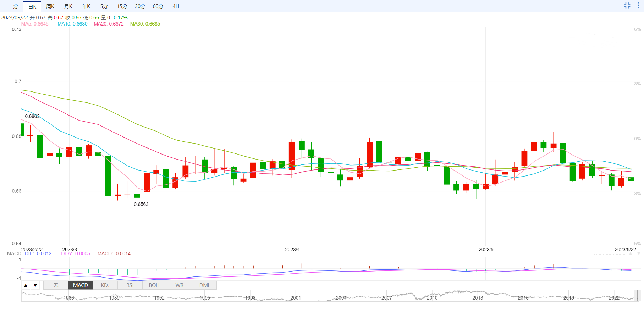Open the three-dot more options menu

[x=638, y=5]
